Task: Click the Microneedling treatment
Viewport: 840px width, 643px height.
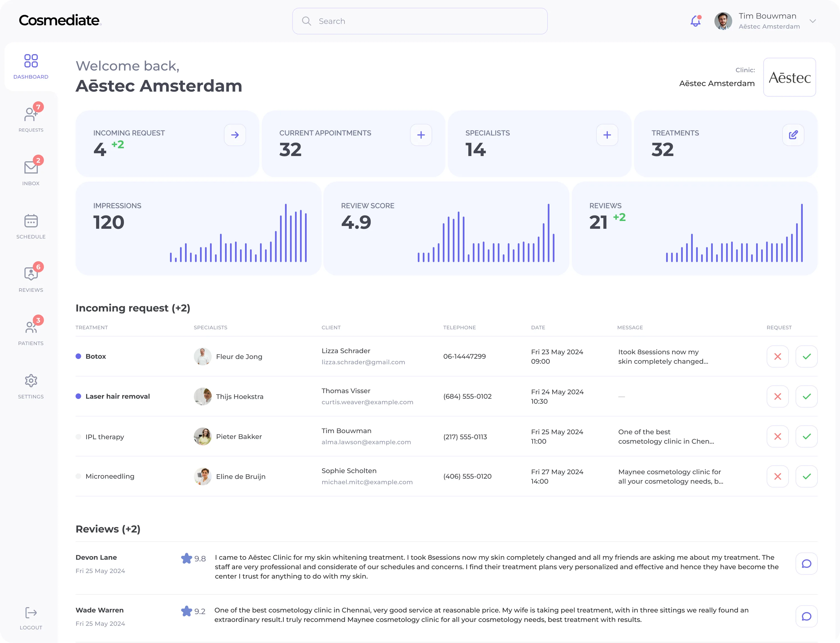Action: 110,476
